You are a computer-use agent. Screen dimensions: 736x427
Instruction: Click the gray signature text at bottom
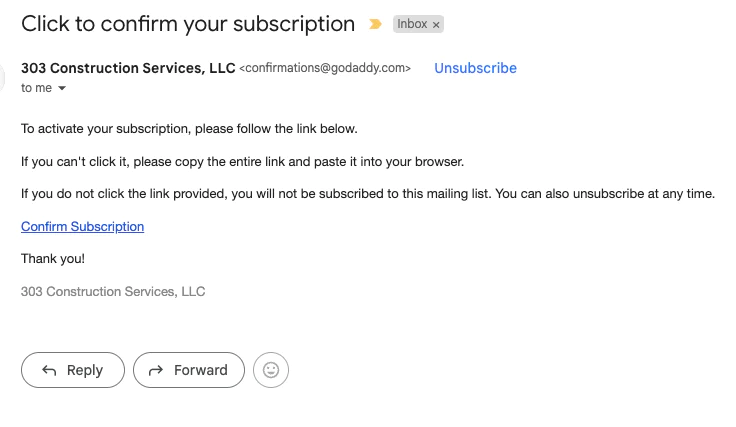113,291
